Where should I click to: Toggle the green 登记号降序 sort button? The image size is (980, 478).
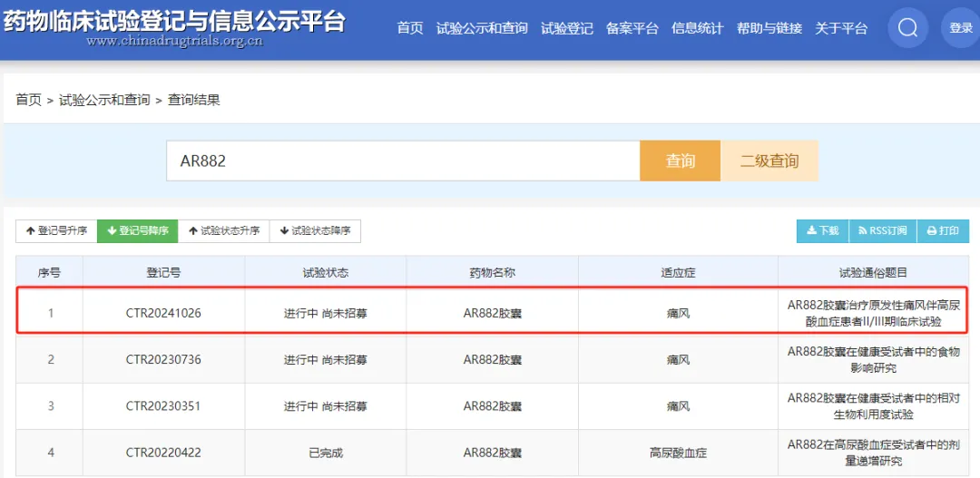pos(138,231)
